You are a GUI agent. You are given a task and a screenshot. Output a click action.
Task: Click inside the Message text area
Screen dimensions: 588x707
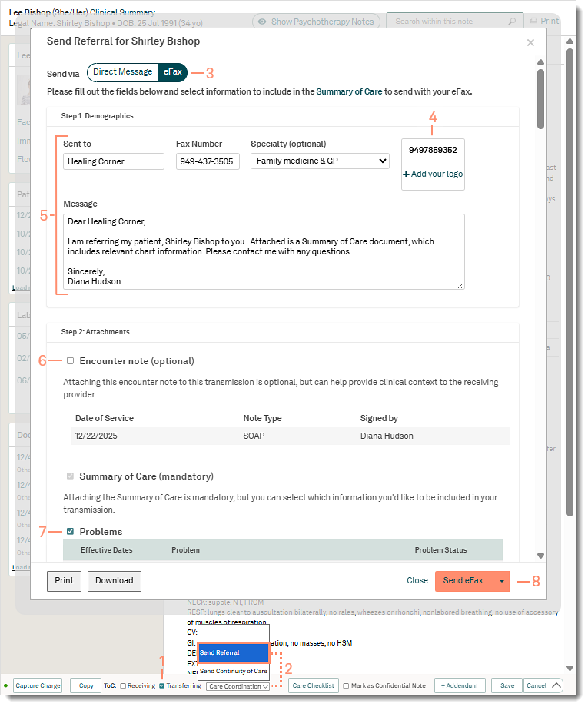(264, 251)
